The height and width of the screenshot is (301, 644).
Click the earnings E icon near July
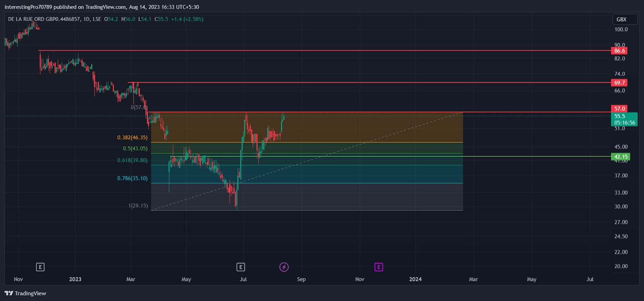(x=240, y=267)
